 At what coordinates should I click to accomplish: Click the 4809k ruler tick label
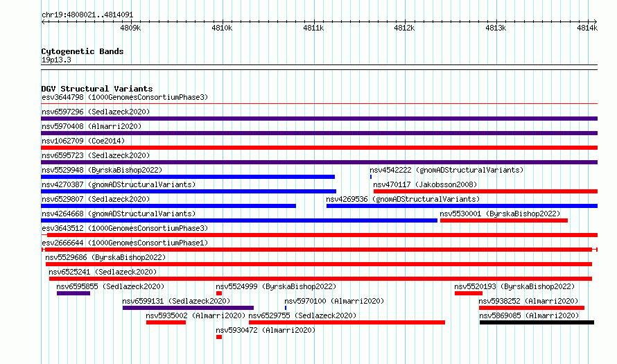130,28
